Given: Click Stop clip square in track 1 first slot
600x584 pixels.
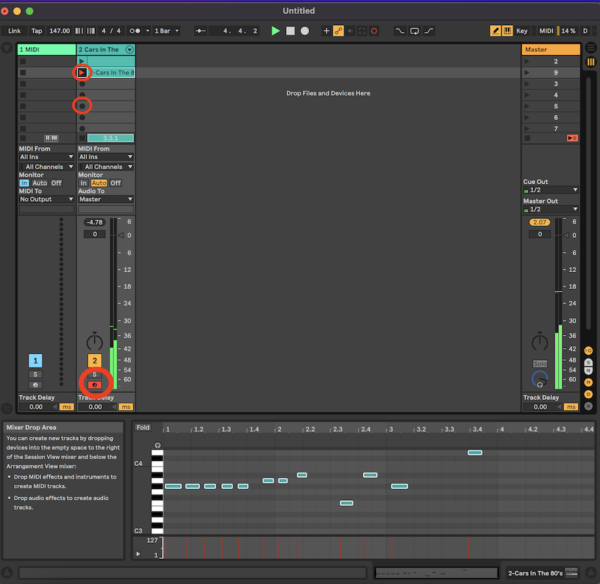Looking at the screenshot, I should (x=23, y=61).
